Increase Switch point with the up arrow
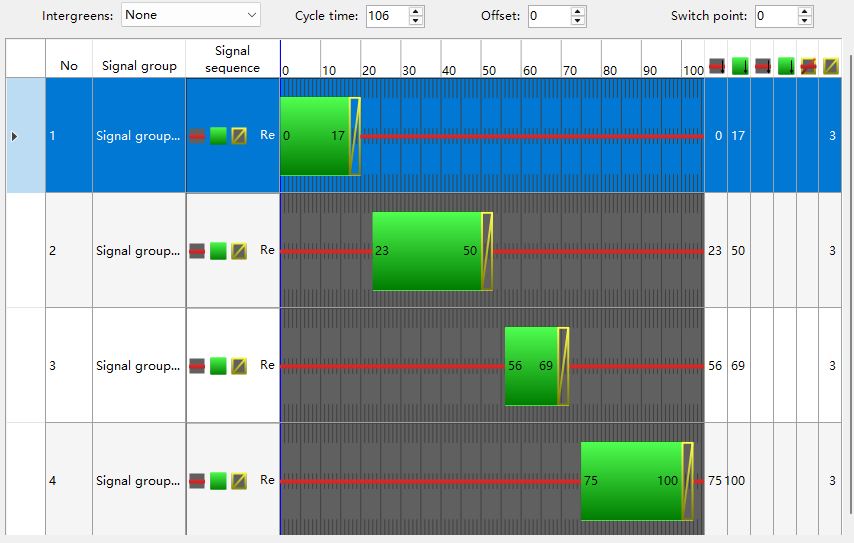Viewport: 854px width, 543px height. point(805,11)
